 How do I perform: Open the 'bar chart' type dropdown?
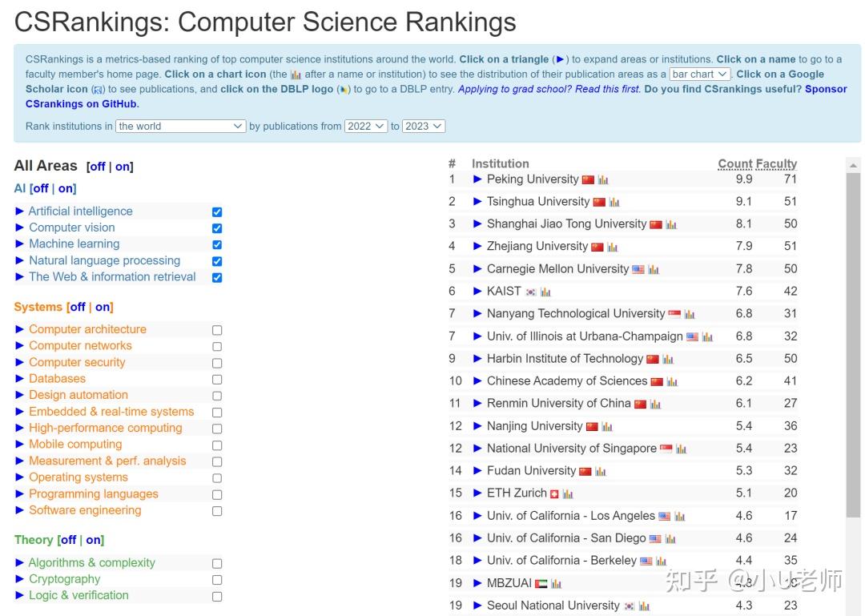pos(699,74)
